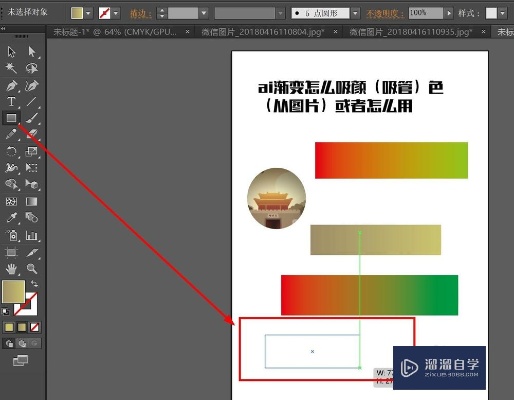514x400 pixels.
Task: Select the Paintbrush tool
Action: (x=32, y=118)
